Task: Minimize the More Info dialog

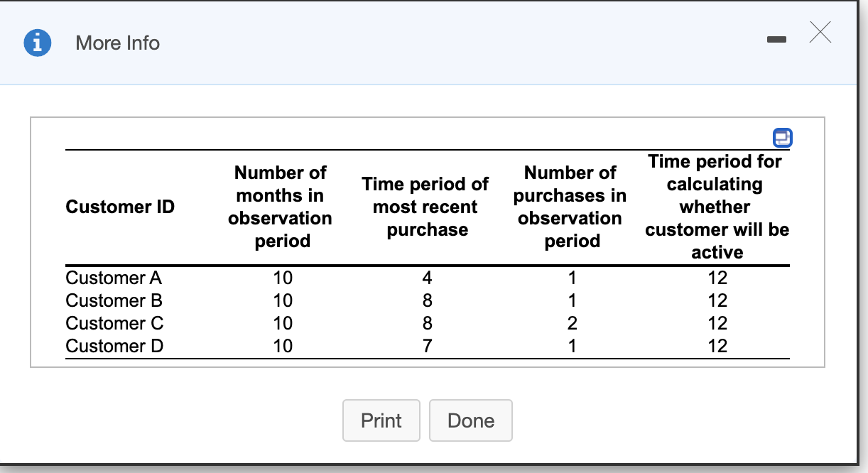Action: pos(777,40)
